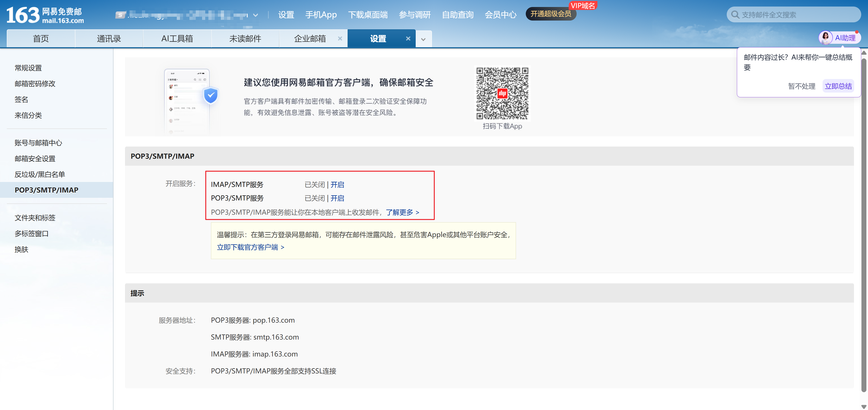Open the 未读邮件 tab
The height and width of the screenshot is (410, 868).
[245, 39]
